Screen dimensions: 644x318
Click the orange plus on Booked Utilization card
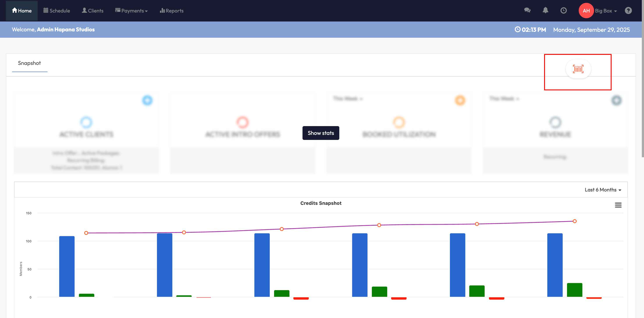point(460,100)
